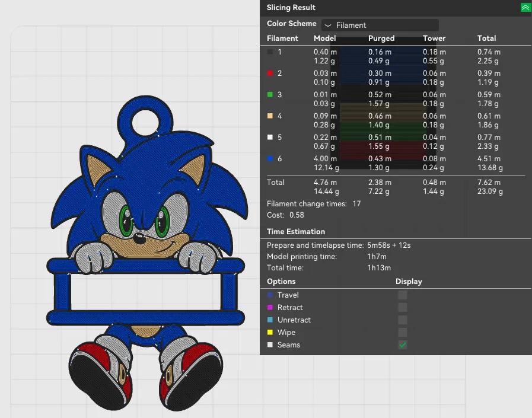Click overall total weight 23.09 g
Screen dimensions: 532x418
490,192
